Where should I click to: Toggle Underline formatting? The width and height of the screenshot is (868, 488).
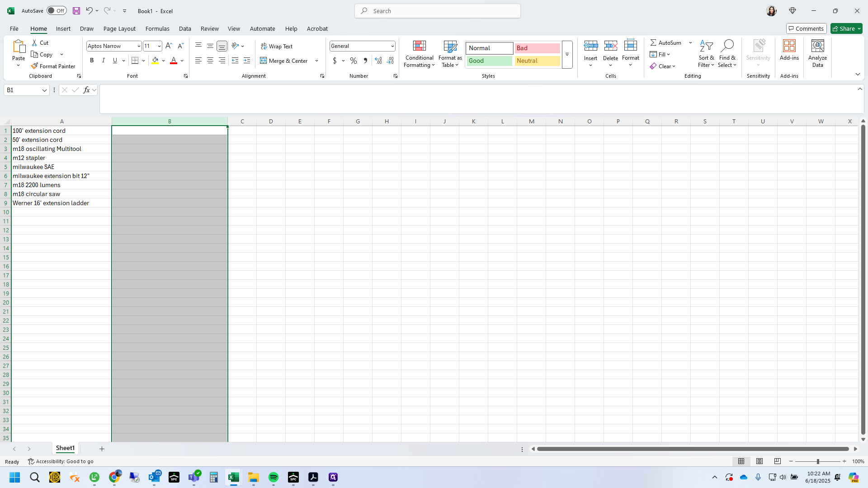click(x=115, y=61)
